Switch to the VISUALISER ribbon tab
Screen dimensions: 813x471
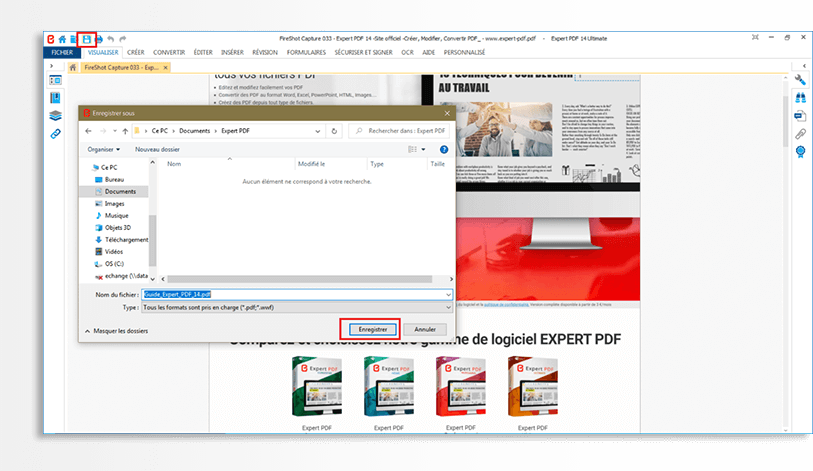(x=103, y=52)
